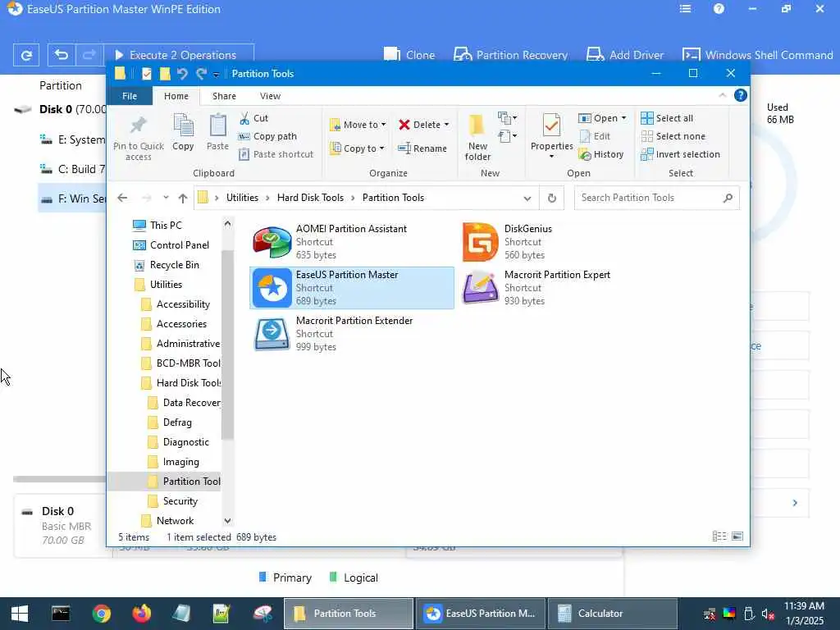Click Execute 2 Operations button

click(178, 55)
